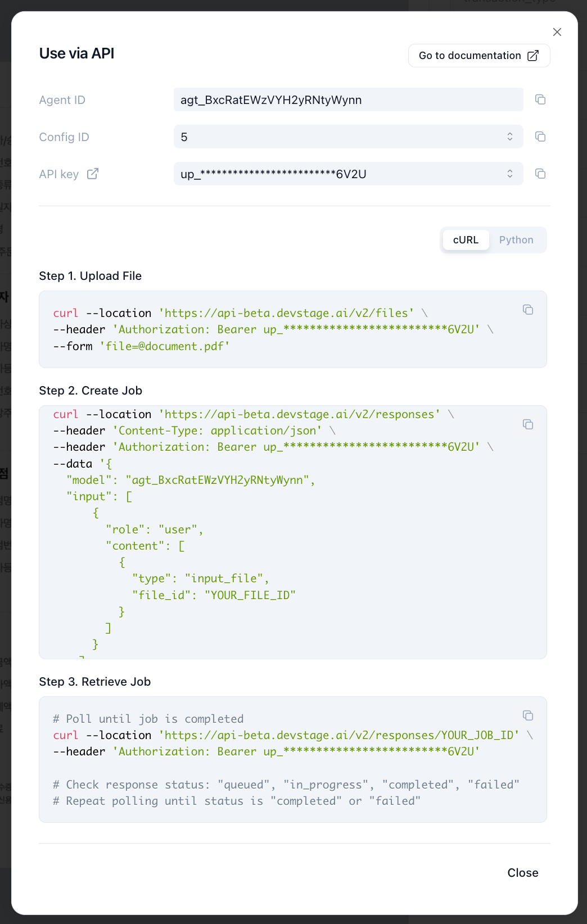Copy Step 1 Upload File code
587x924 pixels.
[528, 310]
